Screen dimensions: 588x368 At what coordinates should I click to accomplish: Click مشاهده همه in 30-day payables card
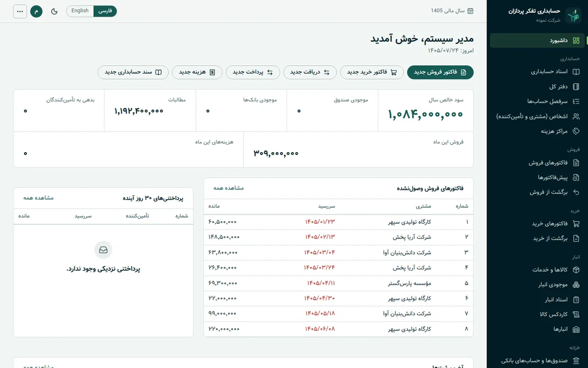tap(38, 198)
